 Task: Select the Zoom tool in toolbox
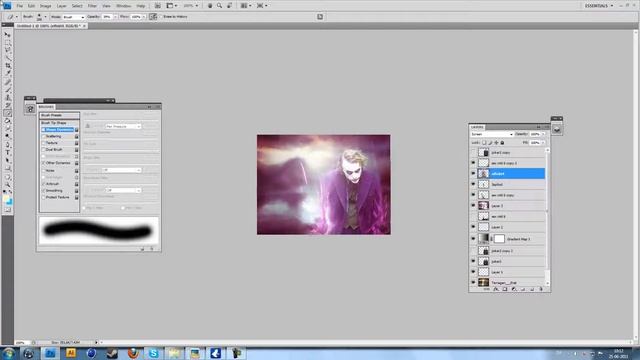point(8,185)
